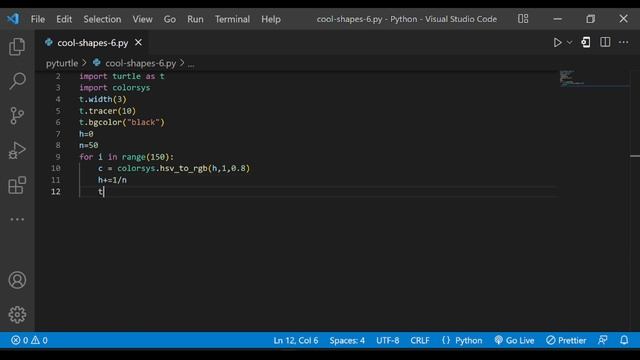Screen dimensions: 640x360
Task: Click the vertical scrollbar marker
Action: pyautogui.click(x=635, y=156)
